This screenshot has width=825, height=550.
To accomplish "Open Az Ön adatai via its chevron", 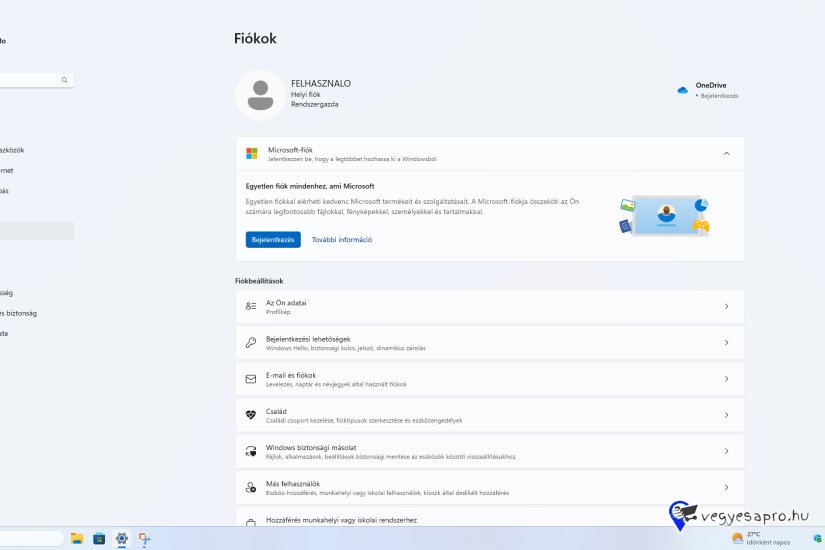I will coord(726,306).
